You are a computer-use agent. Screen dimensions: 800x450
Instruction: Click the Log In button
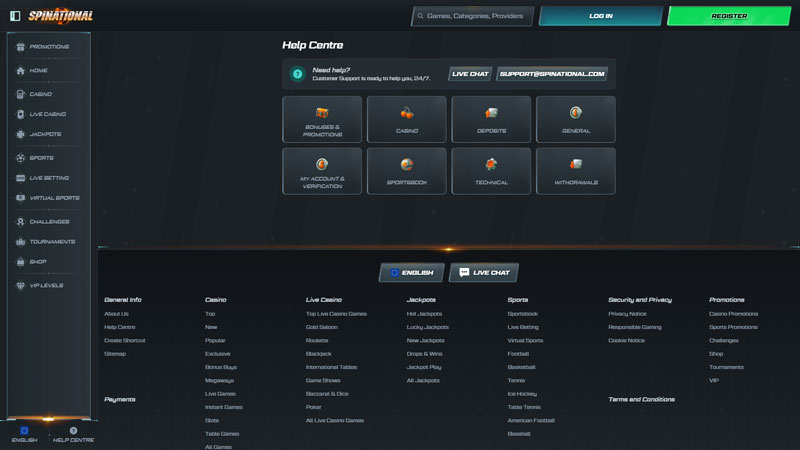click(601, 16)
